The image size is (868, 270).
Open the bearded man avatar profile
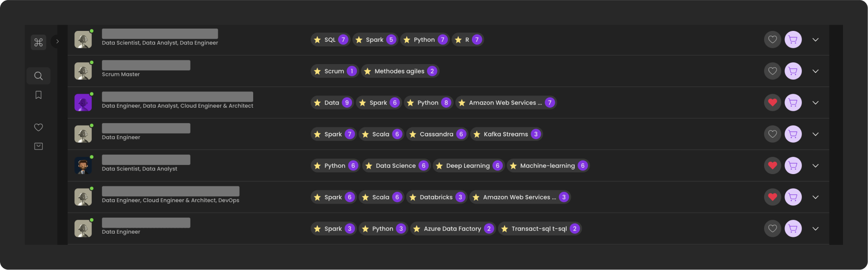pyautogui.click(x=83, y=165)
